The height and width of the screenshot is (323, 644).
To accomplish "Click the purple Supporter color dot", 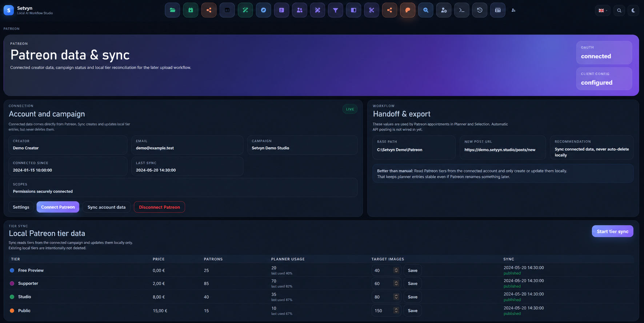I will coord(12,283).
